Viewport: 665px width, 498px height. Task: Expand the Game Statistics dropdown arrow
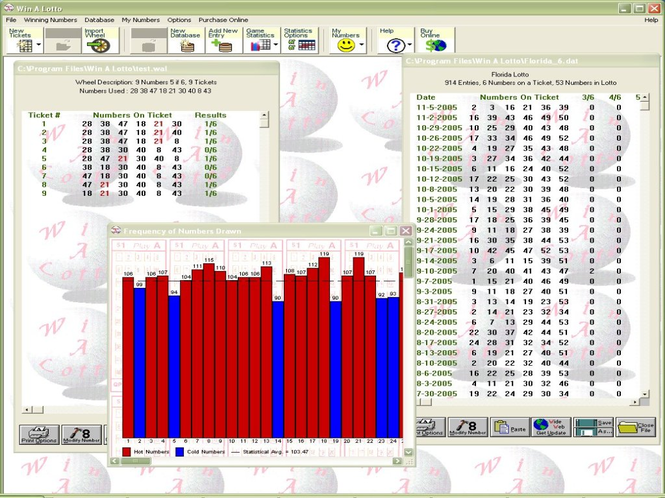click(276, 44)
